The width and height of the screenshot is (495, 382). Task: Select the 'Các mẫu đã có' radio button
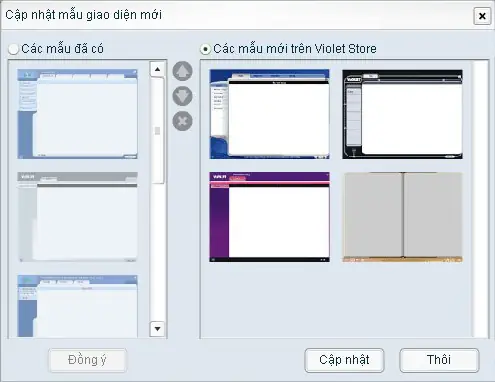click(x=13, y=49)
